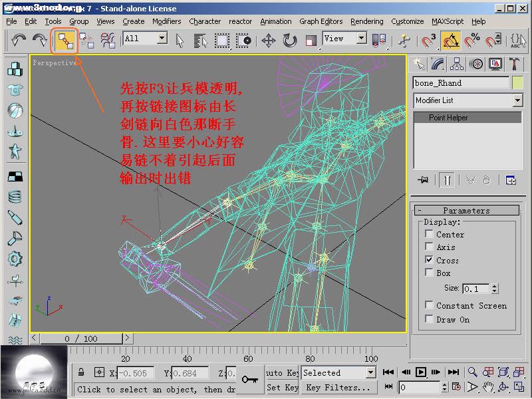Click the Select and Link tool
532x399 pixels.
[x=65, y=41]
